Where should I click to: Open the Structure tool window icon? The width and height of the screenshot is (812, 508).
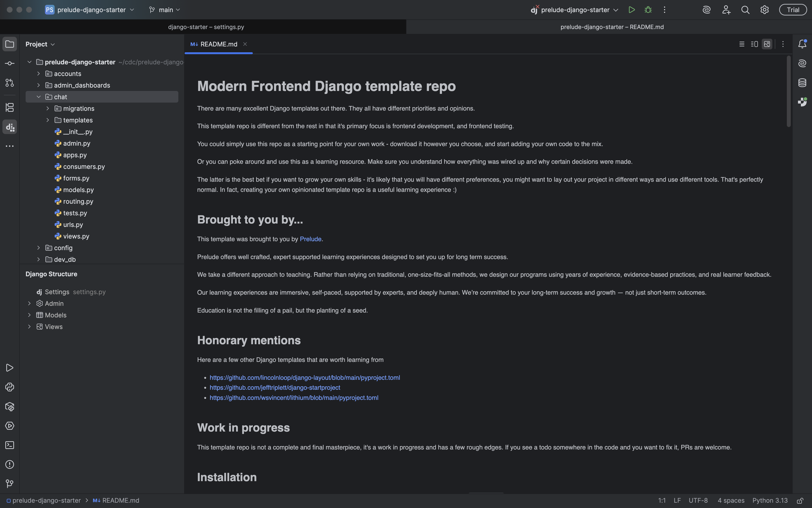[10, 107]
